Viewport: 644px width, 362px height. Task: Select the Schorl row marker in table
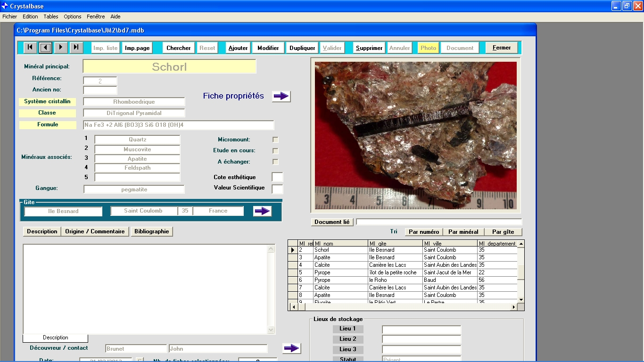(293, 250)
